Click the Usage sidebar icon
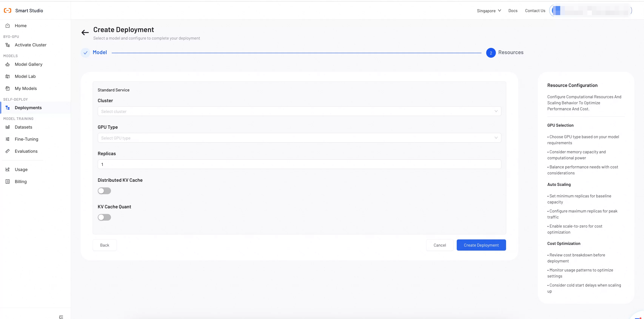The height and width of the screenshot is (319, 644). [x=8, y=169]
